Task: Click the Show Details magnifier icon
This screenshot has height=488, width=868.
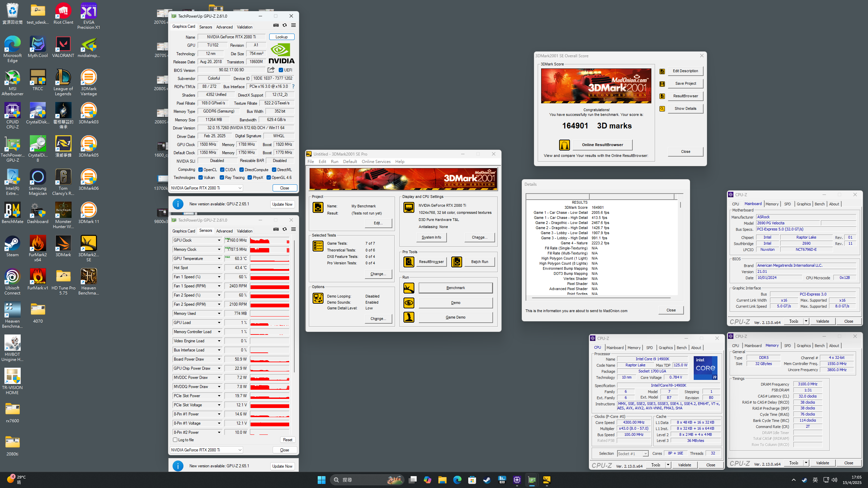Action: point(662,109)
